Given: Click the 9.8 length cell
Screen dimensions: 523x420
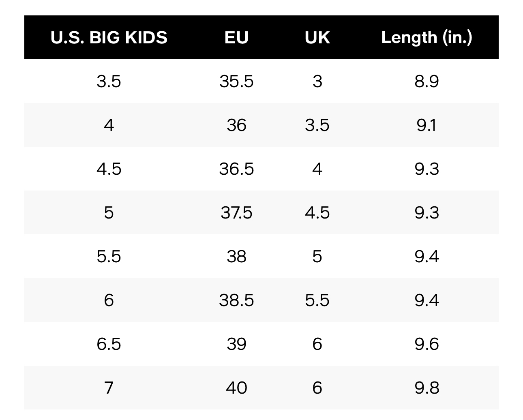Looking at the screenshot, I should 427,388.
